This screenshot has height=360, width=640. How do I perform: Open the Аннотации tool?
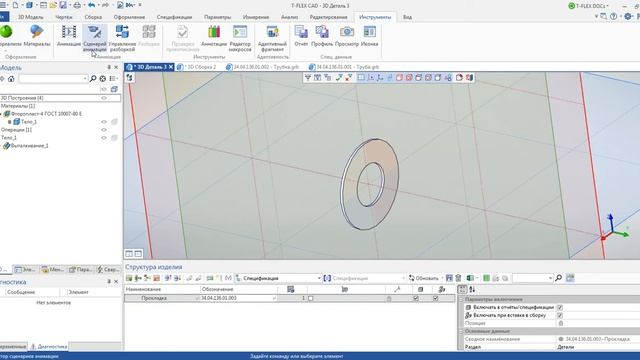coord(214,36)
